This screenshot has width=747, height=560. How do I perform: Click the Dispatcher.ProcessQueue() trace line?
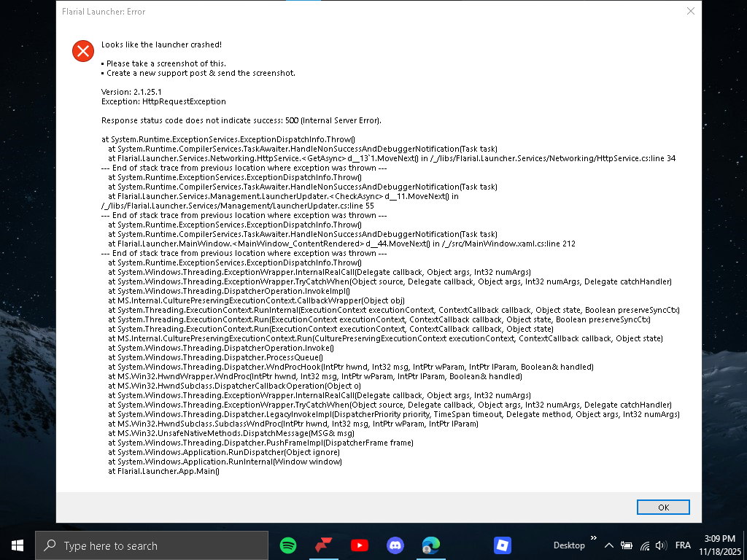coord(215,357)
